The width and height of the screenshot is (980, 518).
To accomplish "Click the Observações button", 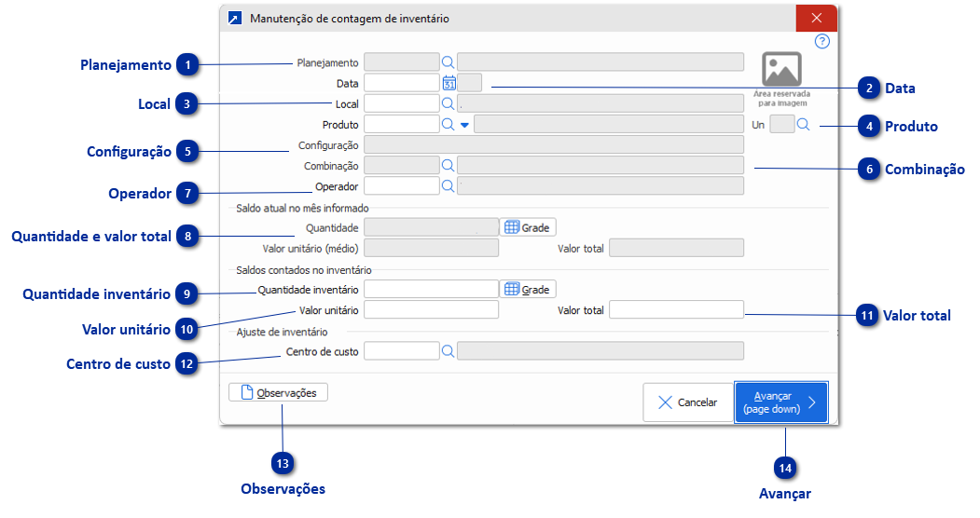I will coord(278,393).
